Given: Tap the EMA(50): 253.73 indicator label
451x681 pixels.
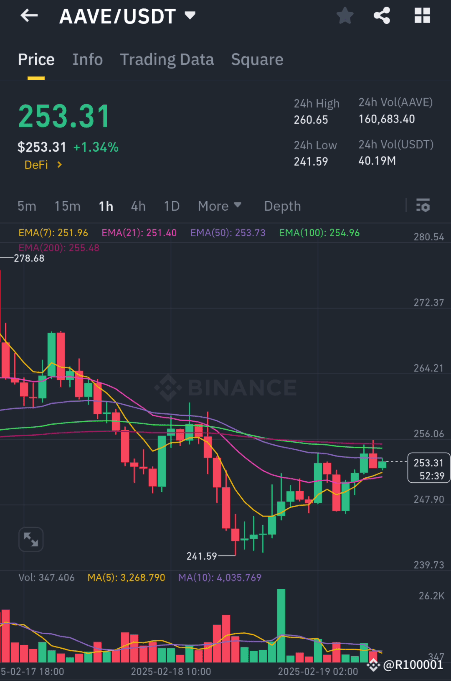Looking at the screenshot, I should pos(228,233).
